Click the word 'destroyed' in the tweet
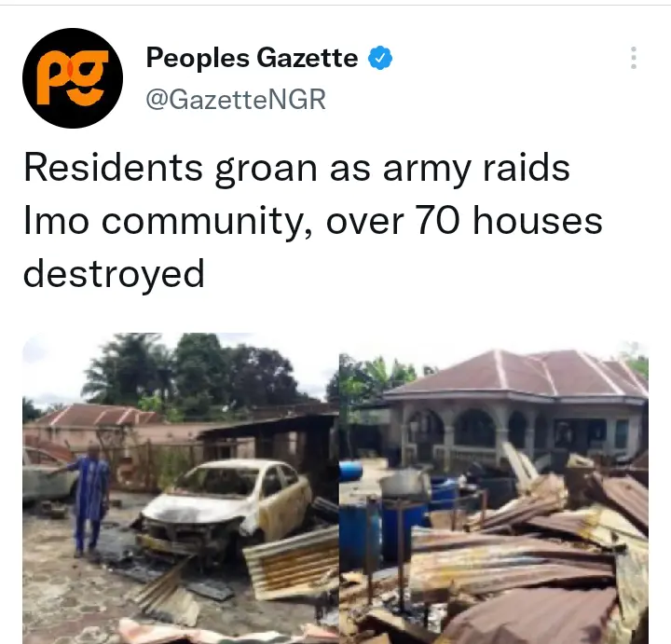671x644 pixels. coord(114,274)
